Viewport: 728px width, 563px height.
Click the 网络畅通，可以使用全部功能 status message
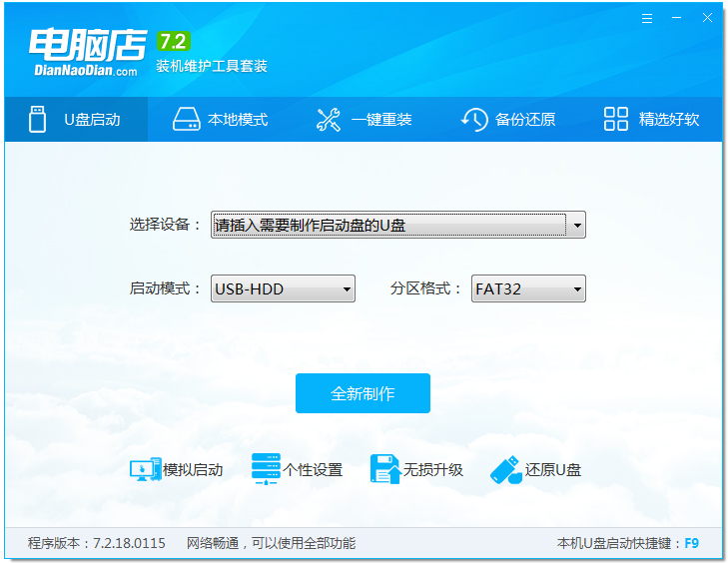(272, 543)
